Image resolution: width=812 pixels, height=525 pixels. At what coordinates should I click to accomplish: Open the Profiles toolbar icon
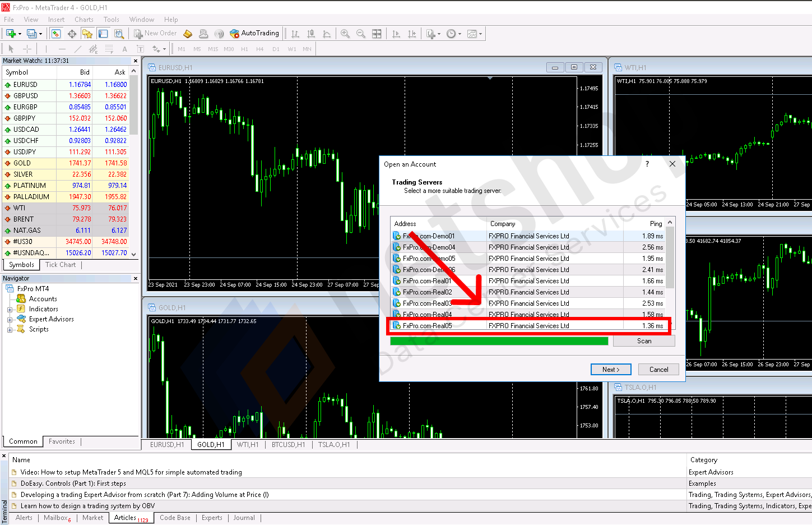tap(31, 34)
